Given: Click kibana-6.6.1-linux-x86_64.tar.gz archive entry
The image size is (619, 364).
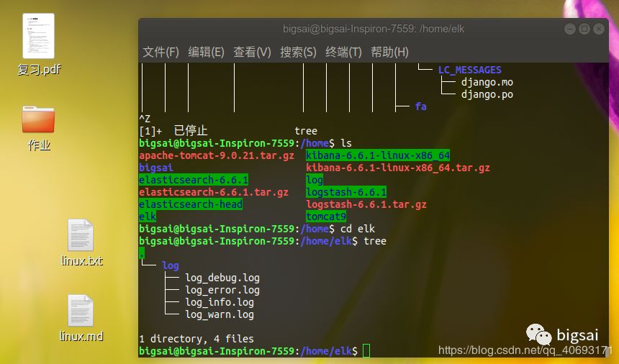Looking at the screenshot, I should point(398,168).
